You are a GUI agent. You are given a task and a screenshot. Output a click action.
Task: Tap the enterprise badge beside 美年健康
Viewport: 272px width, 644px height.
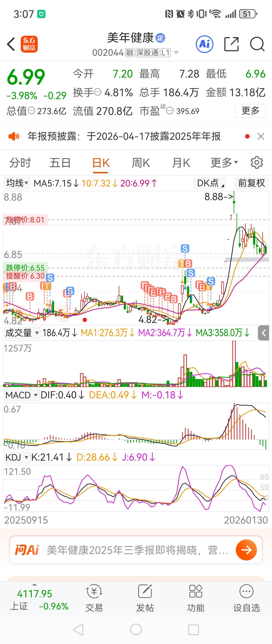click(160, 38)
